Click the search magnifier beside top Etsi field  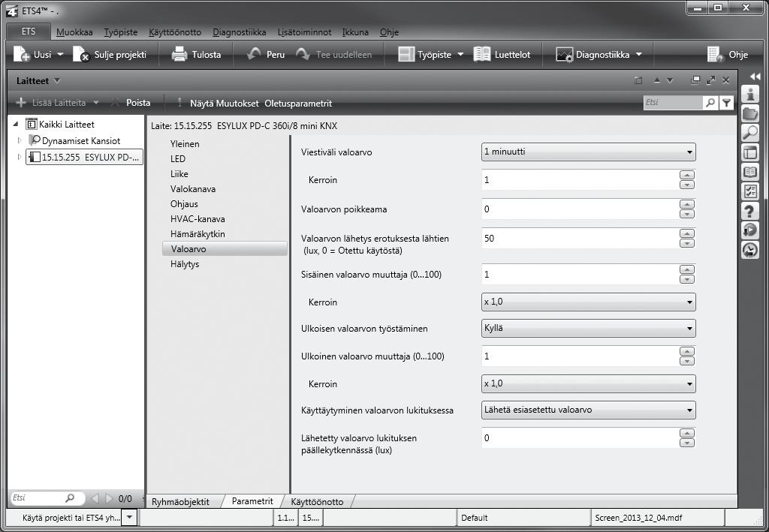coord(710,102)
